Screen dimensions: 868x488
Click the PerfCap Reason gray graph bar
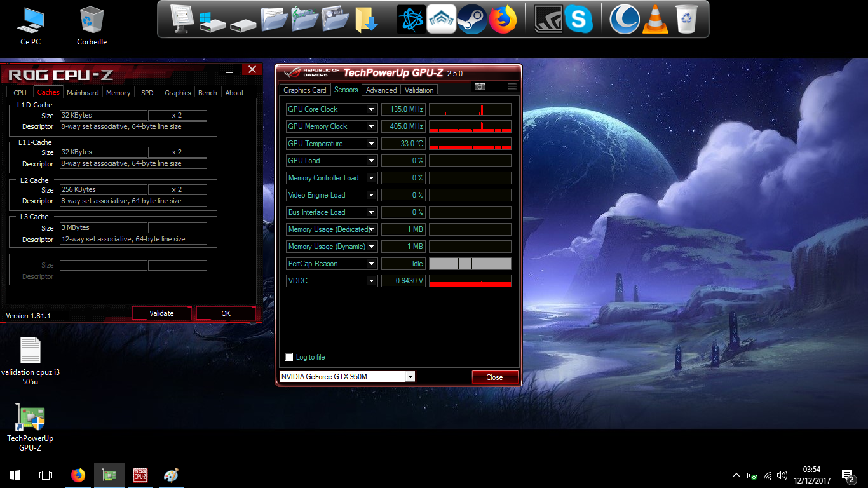470,264
